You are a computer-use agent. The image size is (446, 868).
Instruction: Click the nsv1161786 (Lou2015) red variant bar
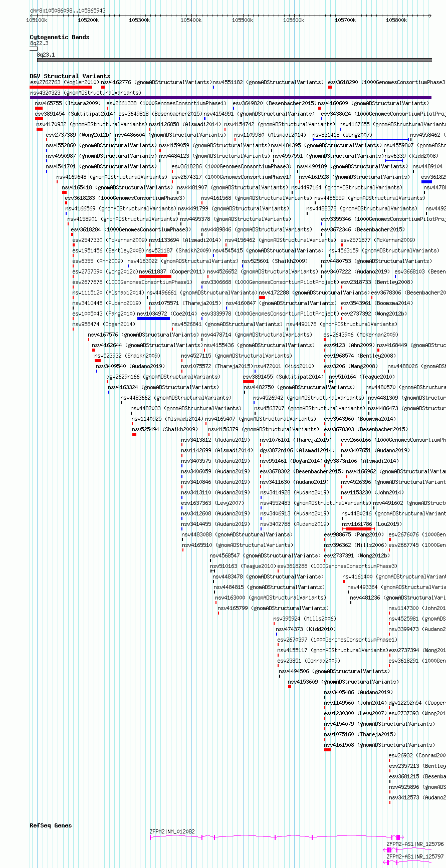359,529
